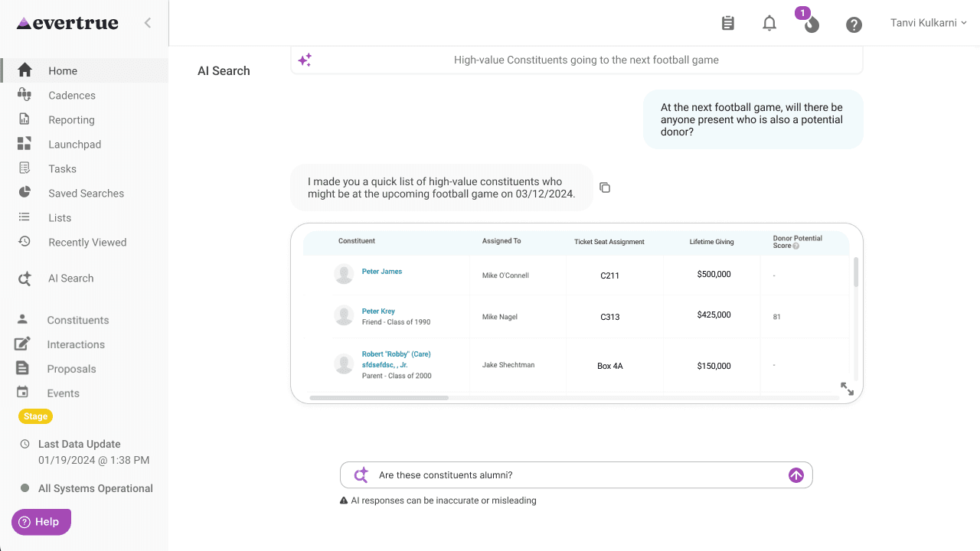The width and height of the screenshot is (980, 551).
Task: Click Peter Krey avatar
Action: pos(344,315)
